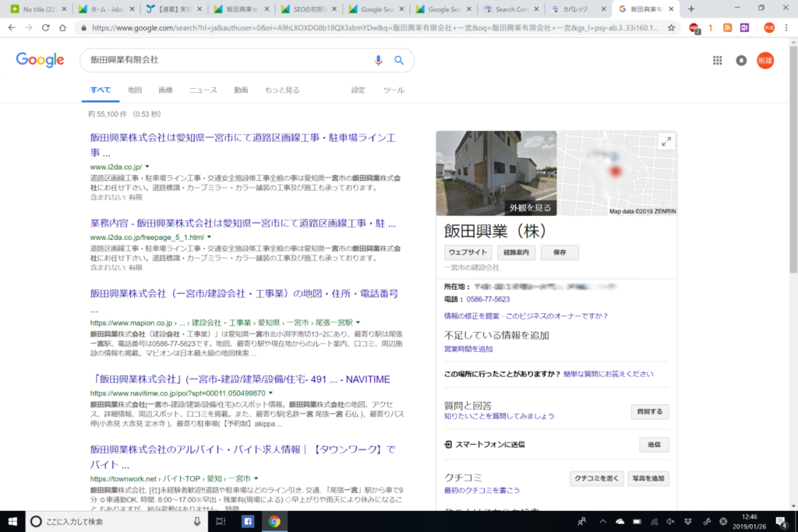798x532 pixels.
Task: Click the 営業時間を追加 link
Action: 468,349
